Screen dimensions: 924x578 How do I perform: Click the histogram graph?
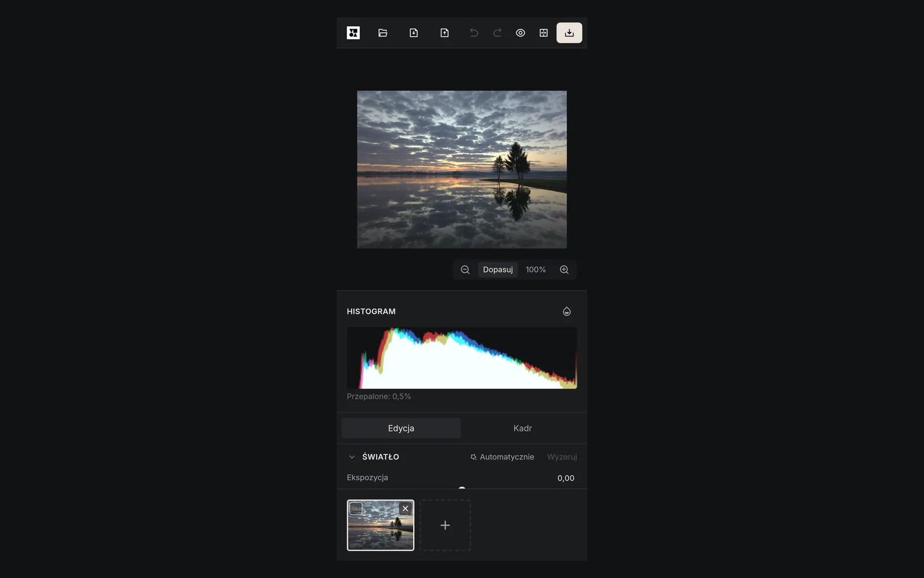pyautogui.click(x=462, y=358)
